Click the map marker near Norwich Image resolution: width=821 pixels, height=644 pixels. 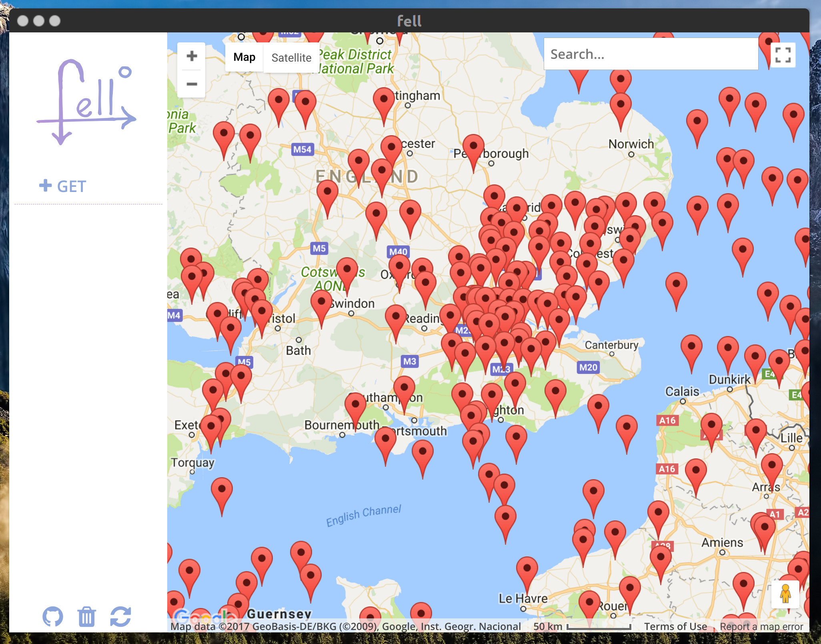621,105
